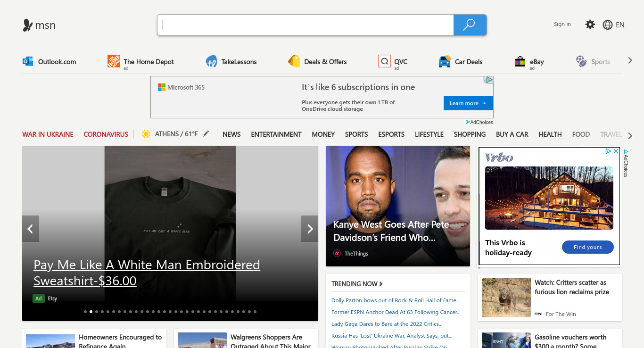Click the globe language icon
This screenshot has height=348, width=644.
pos(608,25)
